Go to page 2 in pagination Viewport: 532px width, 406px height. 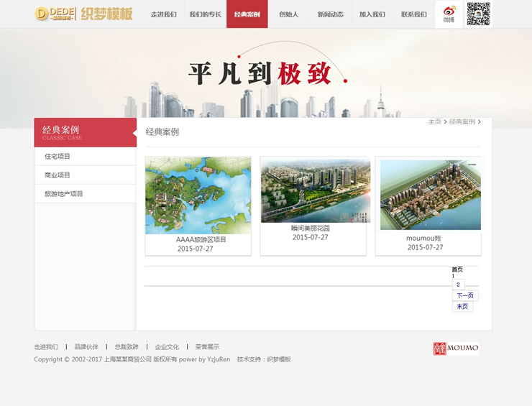point(458,285)
